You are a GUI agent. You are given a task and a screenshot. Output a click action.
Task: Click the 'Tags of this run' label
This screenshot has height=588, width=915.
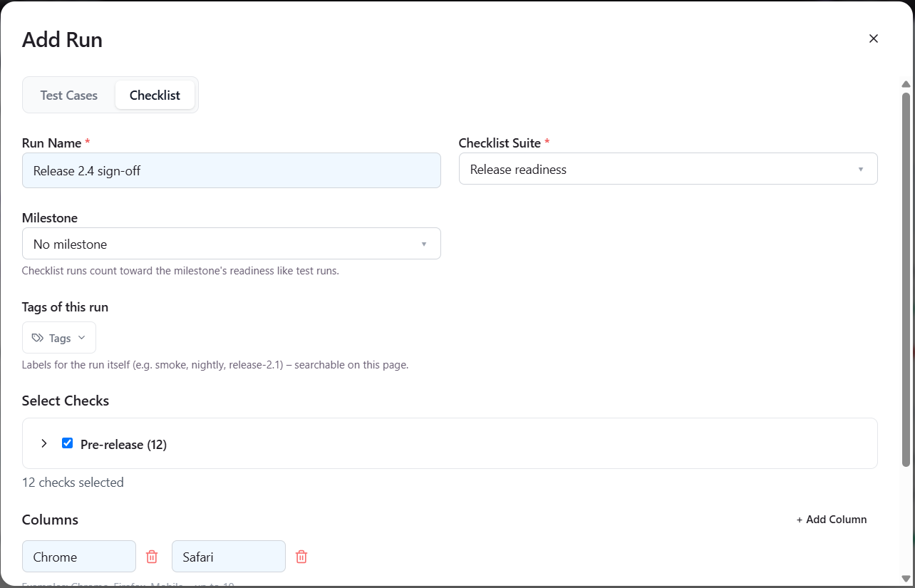pos(65,307)
